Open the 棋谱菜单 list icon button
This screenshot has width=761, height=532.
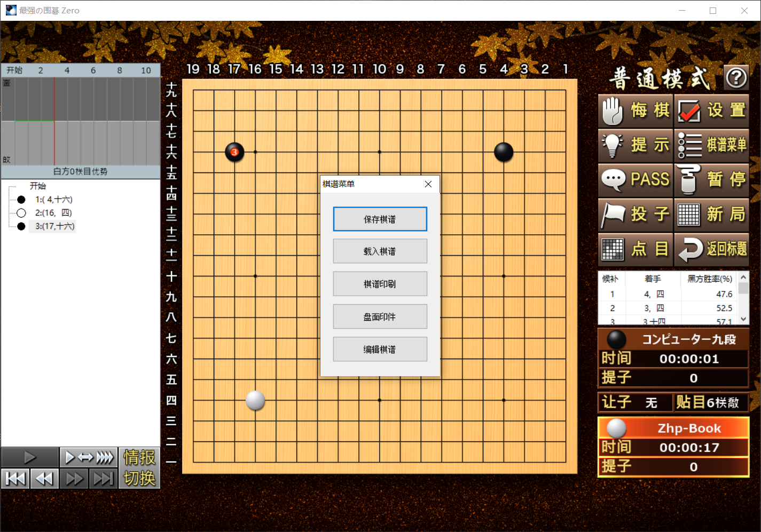711,145
